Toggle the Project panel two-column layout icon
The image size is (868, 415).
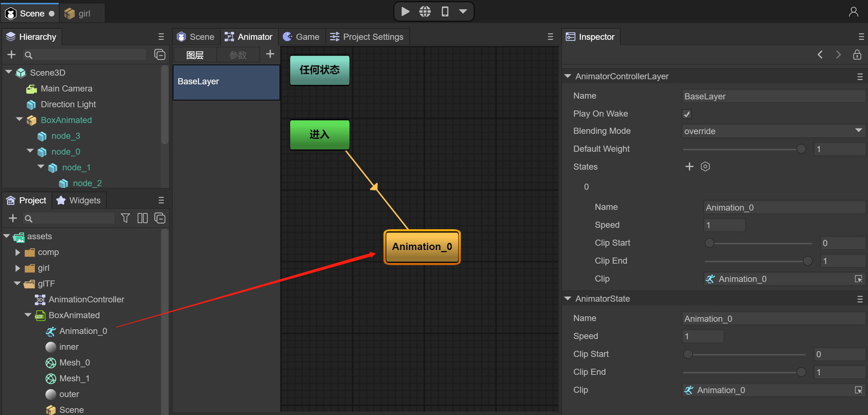tap(142, 218)
